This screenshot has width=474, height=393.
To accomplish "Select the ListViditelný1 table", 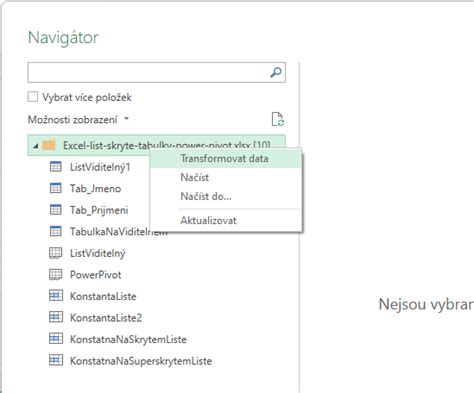I will pos(100,167).
